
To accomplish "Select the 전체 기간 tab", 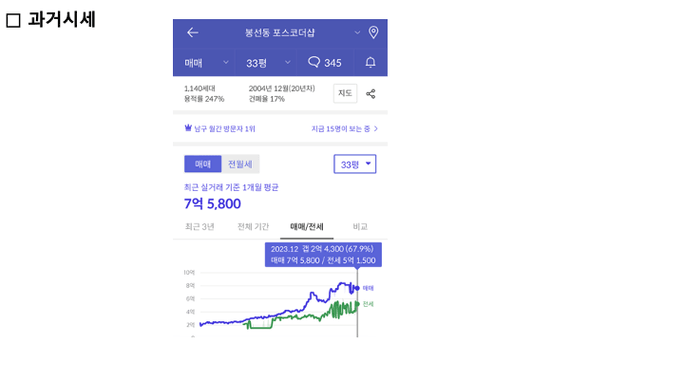I will [x=253, y=227].
